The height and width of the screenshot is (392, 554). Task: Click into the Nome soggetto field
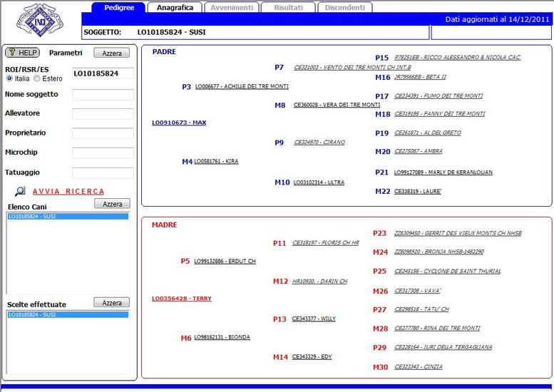pos(103,95)
